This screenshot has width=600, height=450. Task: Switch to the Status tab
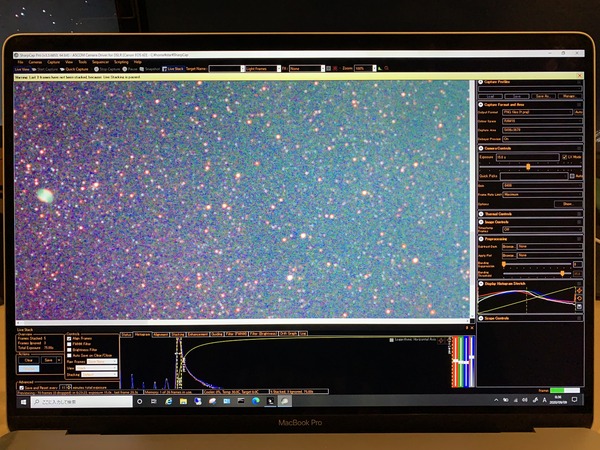[126, 334]
